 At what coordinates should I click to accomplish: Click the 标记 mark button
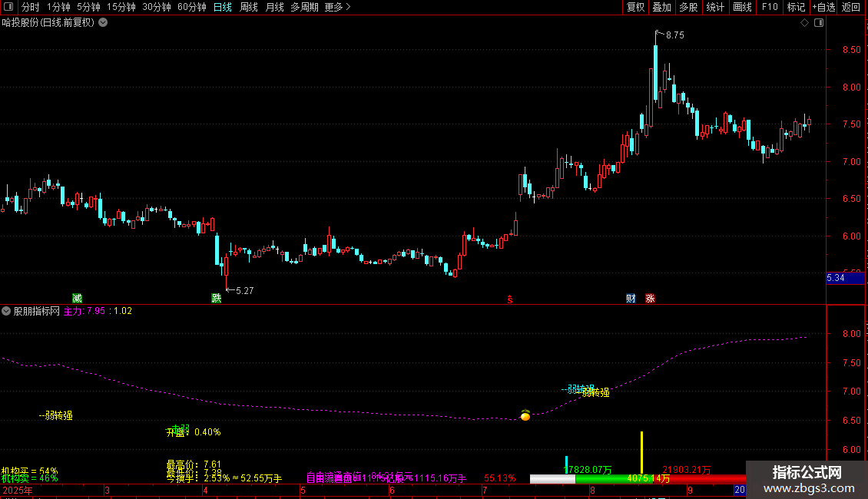pos(796,7)
